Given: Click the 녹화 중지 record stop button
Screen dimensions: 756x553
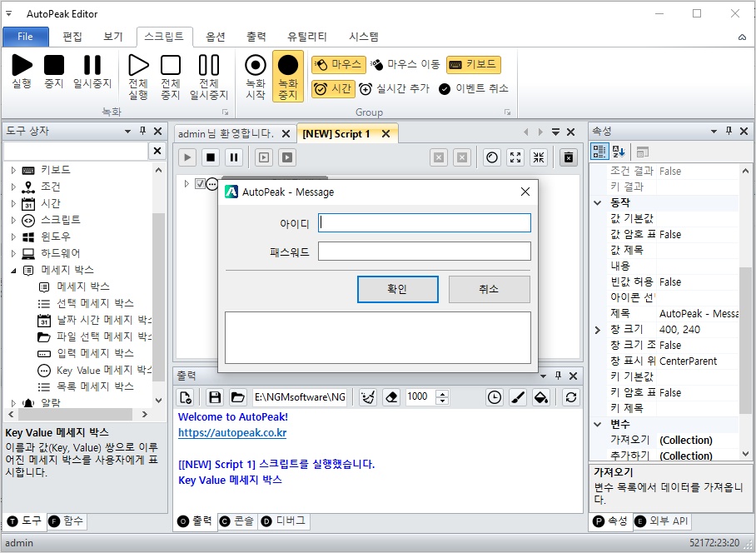Looking at the screenshot, I should (x=288, y=77).
